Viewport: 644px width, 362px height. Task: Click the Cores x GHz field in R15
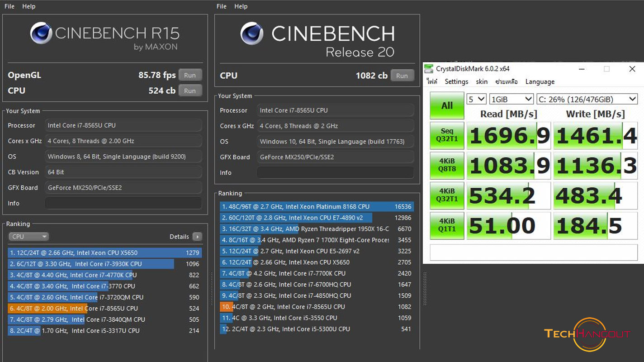[123, 141]
